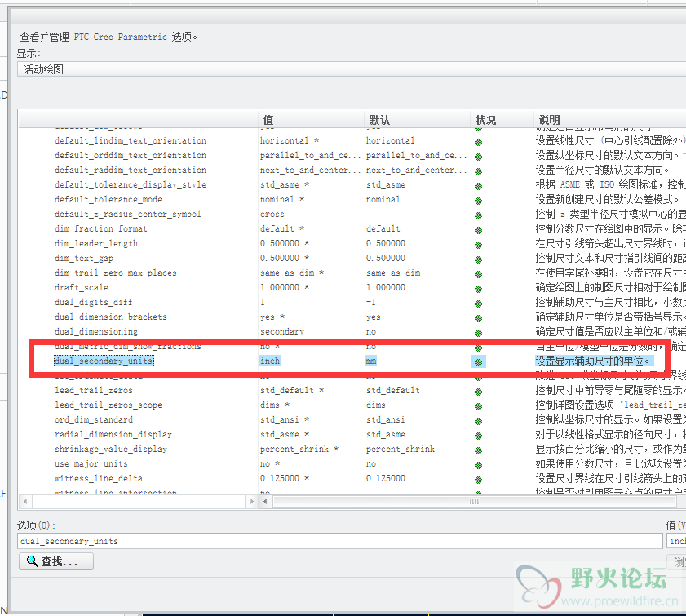Click the cross value for default_z_radius_center_symbol
This screenshot has height=616, width=686.
[x=272, y=214]
